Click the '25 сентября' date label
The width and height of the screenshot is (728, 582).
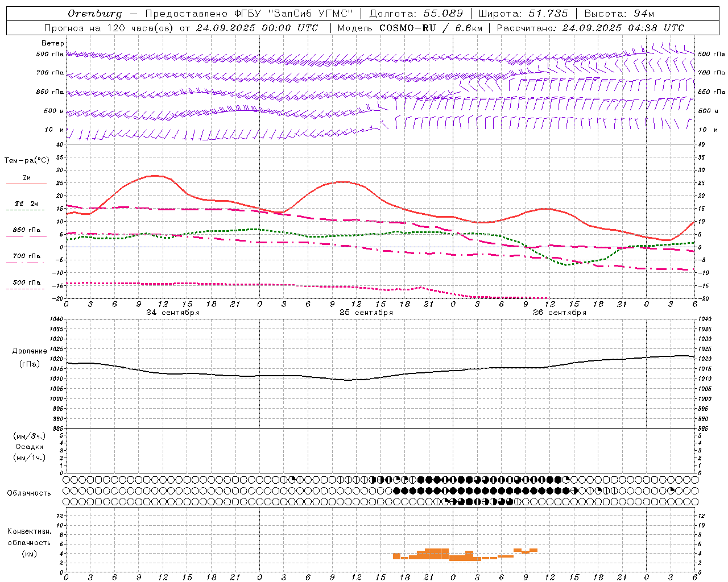366,313
